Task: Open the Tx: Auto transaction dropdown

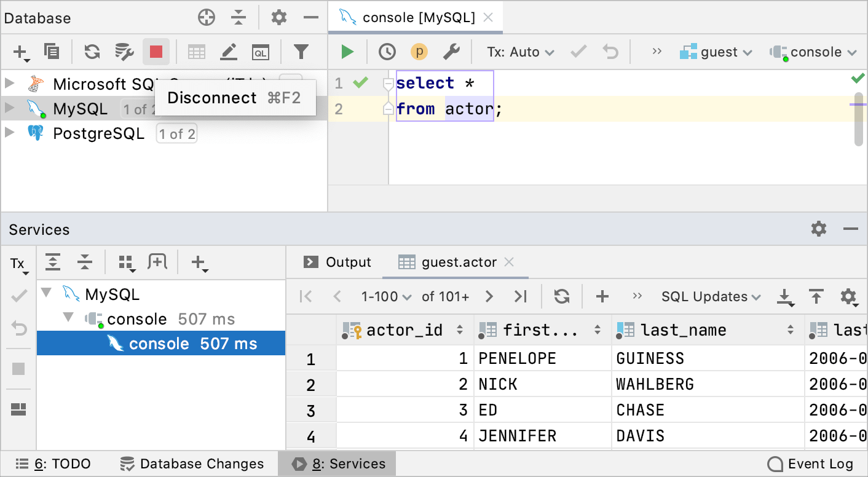Action: (x=519, y=52)
